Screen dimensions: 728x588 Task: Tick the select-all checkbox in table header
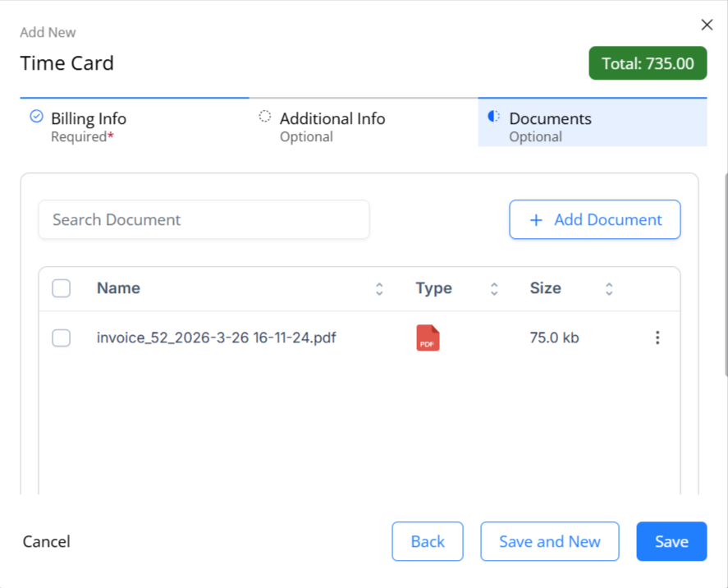tap(62, 288)
